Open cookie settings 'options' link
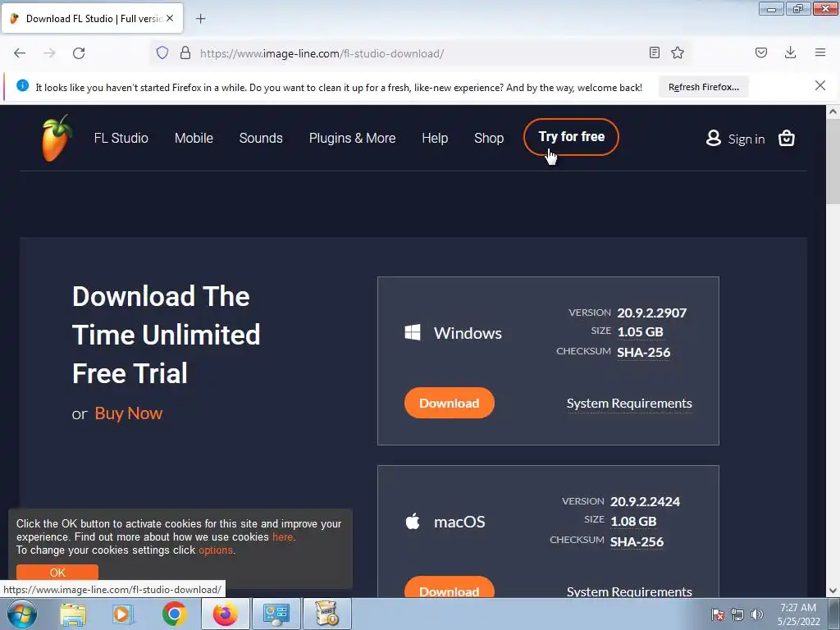 (x=216, y=550)
